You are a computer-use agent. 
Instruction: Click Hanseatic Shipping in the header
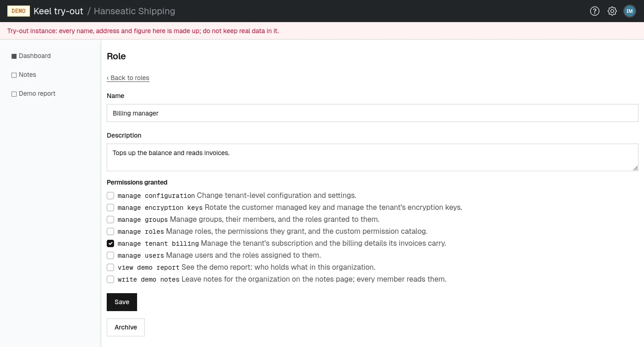point(134,11)
